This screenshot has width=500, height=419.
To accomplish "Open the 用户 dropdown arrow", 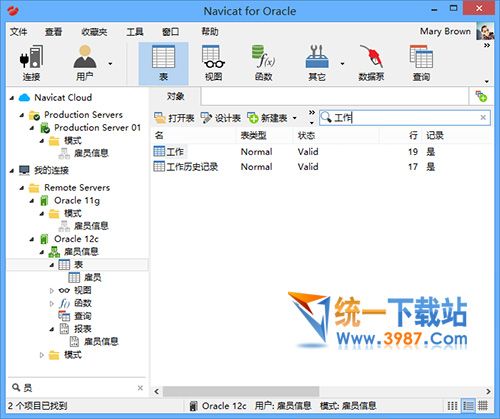I will click(110, 63).
